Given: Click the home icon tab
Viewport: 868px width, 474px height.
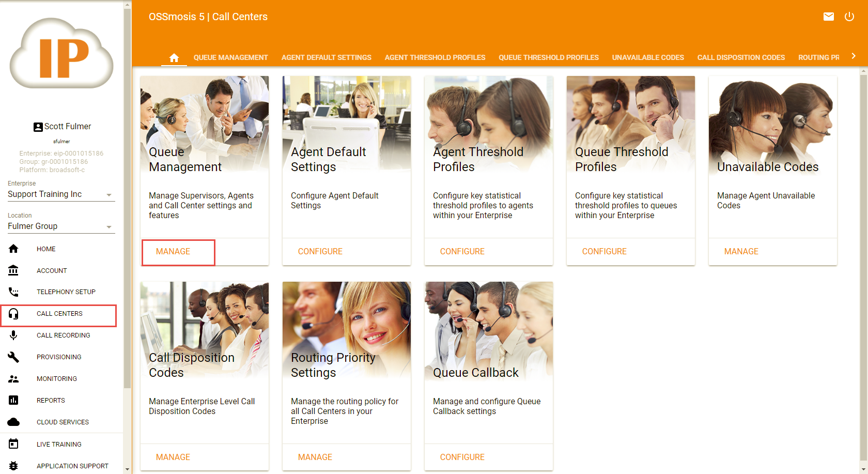Looking at the screenshot, I should pyautogui.click(x=174, y=57).
